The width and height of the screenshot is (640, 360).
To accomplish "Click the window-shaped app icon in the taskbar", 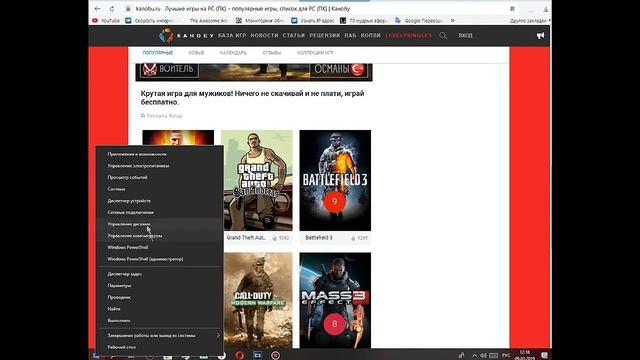I will coord(258,356).
